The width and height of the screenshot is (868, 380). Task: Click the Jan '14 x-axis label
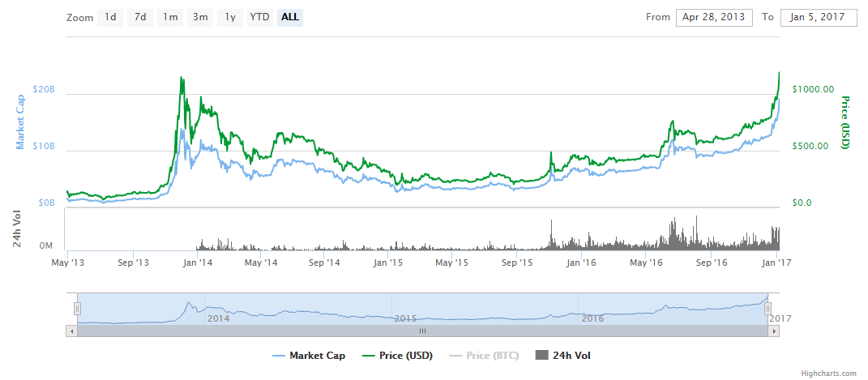(196, 263)
